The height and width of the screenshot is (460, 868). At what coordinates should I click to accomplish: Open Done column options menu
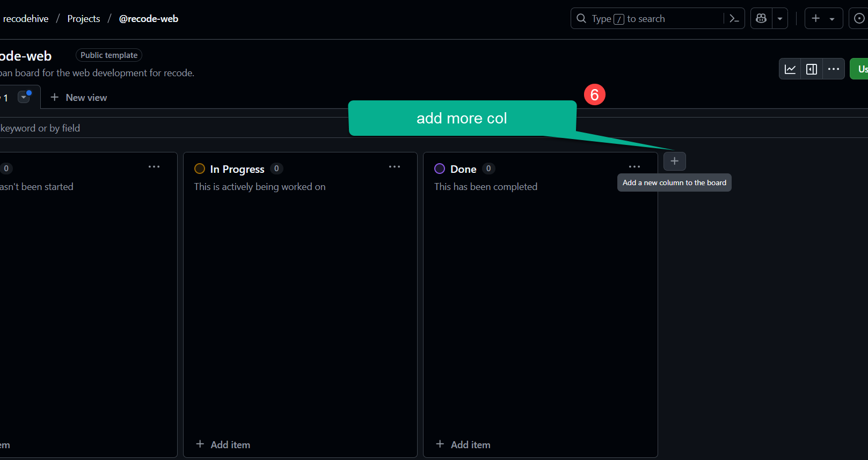[x=634, y=167]
